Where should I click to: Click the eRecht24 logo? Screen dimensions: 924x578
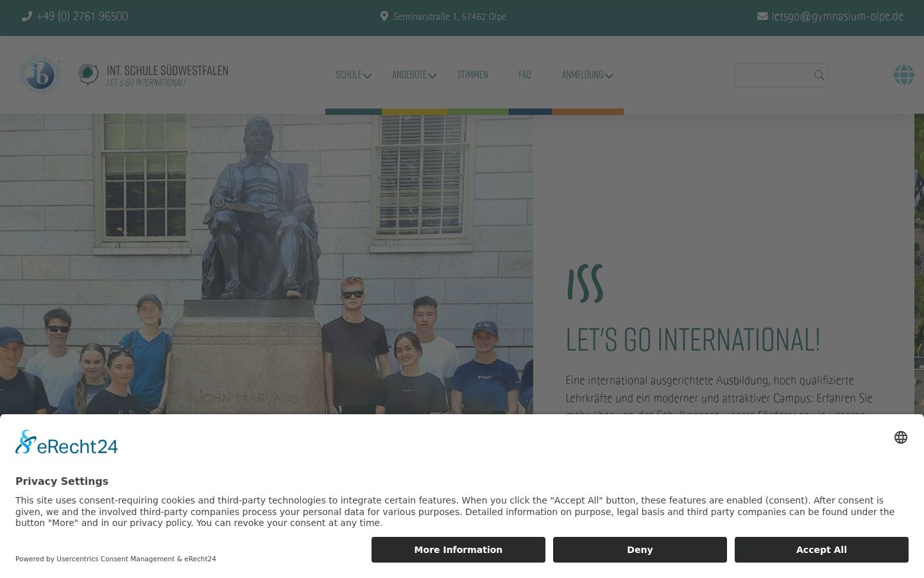tap(67, 442)
